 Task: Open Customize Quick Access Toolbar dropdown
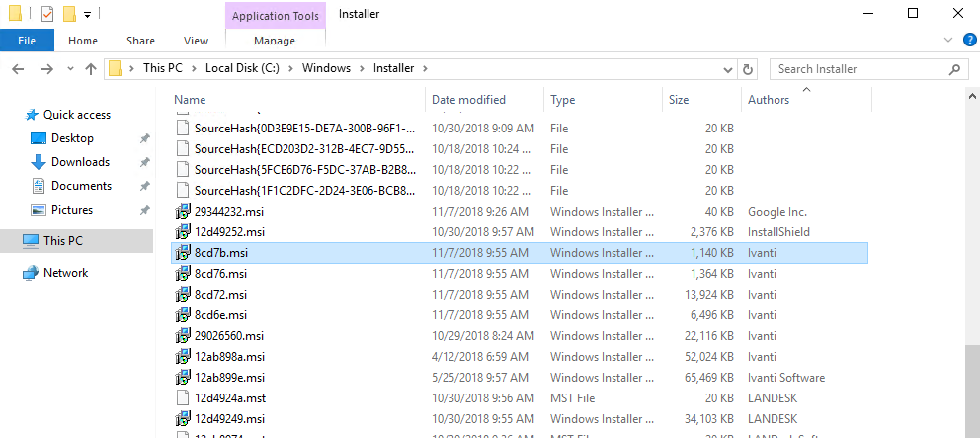[87, 14]
